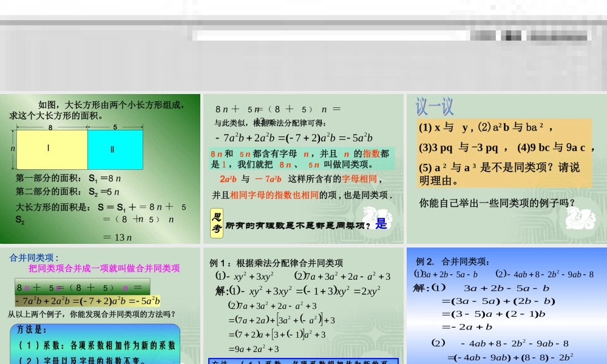Viewport: 607px width, 364px height.
Task: Click the result line =13n
Action: click(x=117, y=237)
